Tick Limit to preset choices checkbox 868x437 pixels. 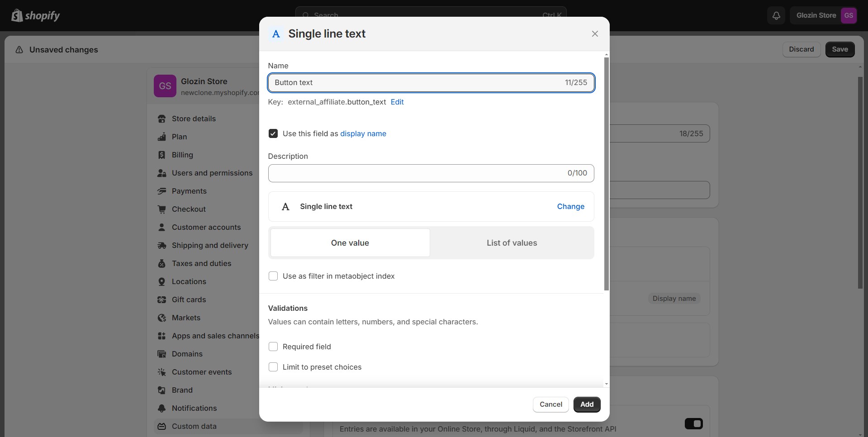(x=273, y=367)
